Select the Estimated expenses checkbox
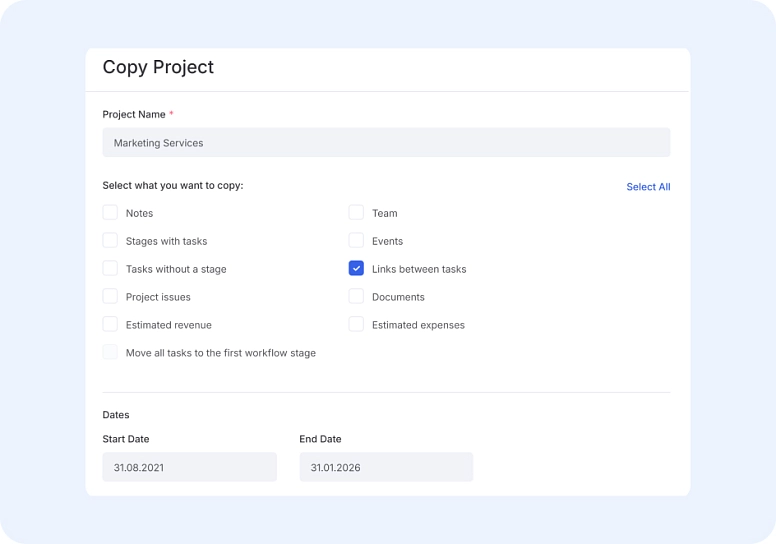Image resolution: width=776 pixels, height=544 pixels. pos(356,325)
